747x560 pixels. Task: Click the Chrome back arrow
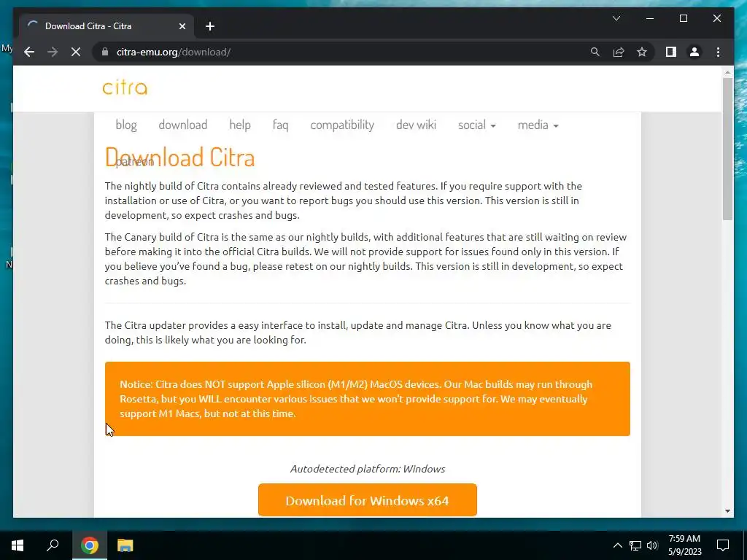pos(29,52)
